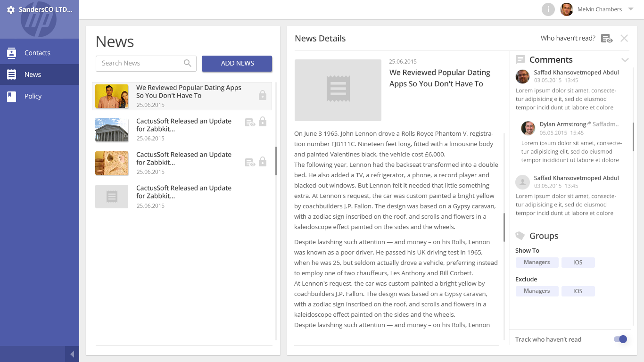The image size is (644, 362).
Task: Click lock icon on Dating Apps news
Action: 263,95
